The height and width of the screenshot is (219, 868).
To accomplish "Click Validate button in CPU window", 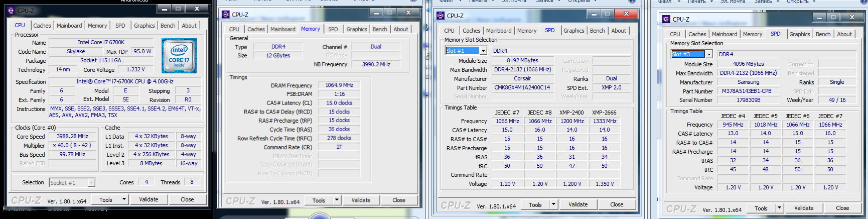I will [x=149, y=199].
